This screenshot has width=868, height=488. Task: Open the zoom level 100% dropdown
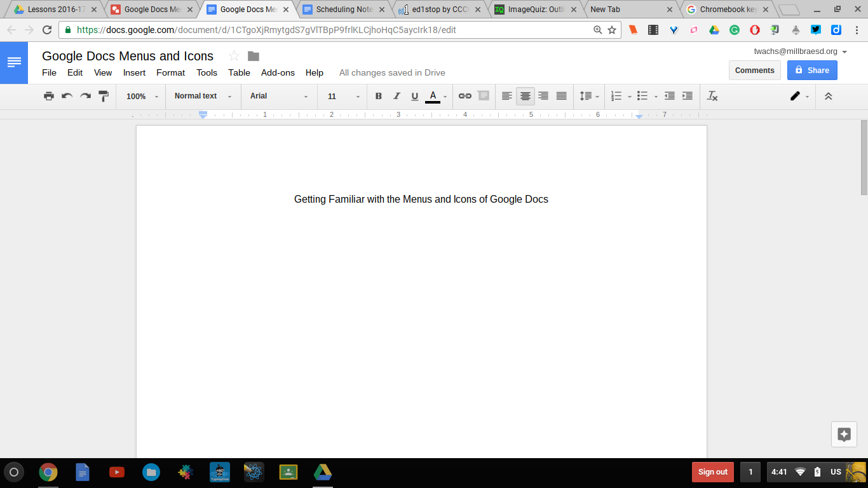[142, 96]
